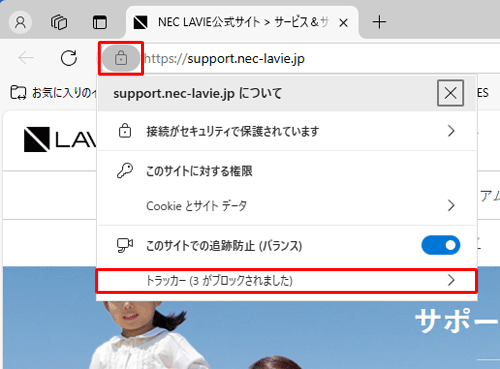Open Cookie とサイト データ entry
This screenshot has width=500, height=369.
[287, 206]
